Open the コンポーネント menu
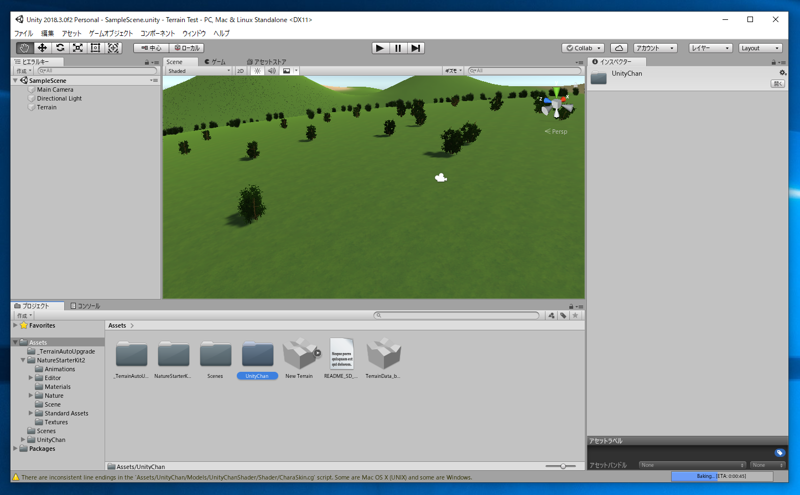800x495 pixels. tap(157, 33)
